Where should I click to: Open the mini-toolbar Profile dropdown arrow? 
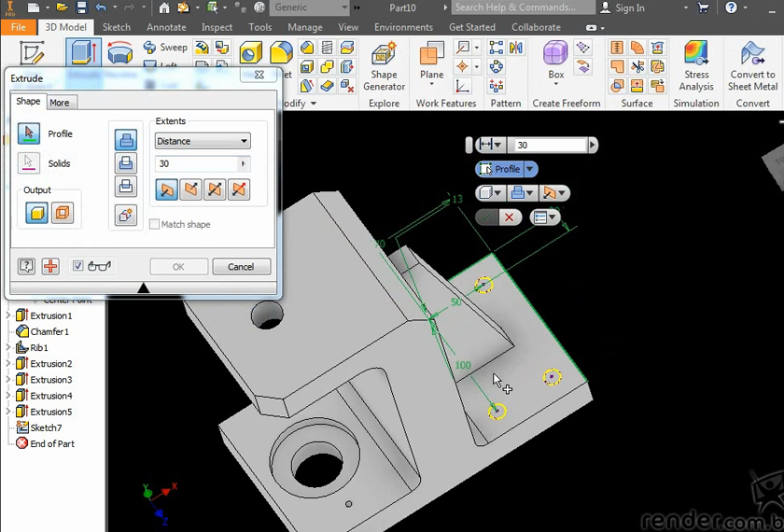click(530, 169)
